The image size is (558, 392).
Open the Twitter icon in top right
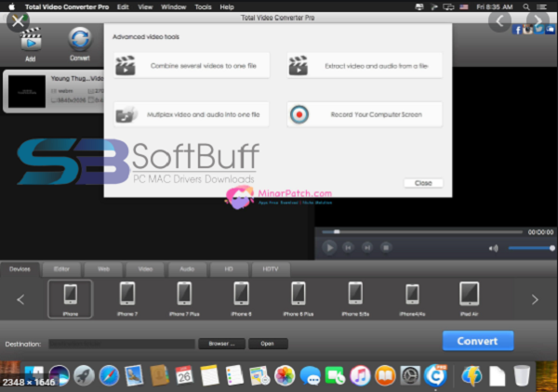[538, 30]
